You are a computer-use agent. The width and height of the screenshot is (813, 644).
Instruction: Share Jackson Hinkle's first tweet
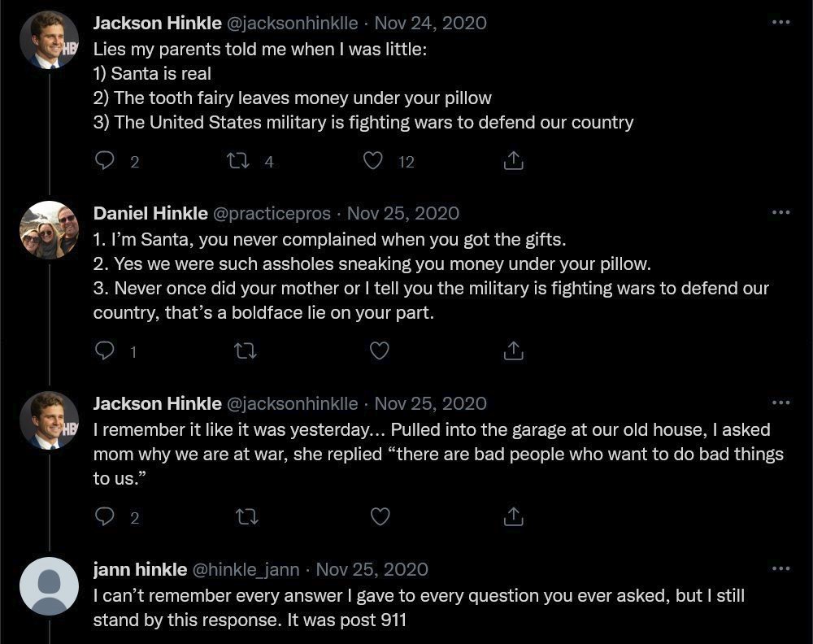point(513,161)
